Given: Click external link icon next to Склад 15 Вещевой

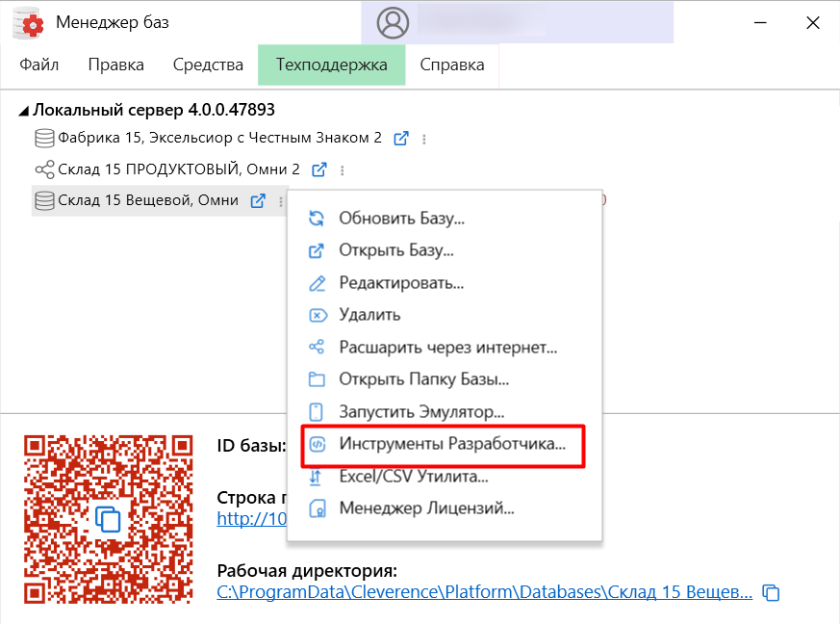Looking at the screenshot, I should click(x=256, y=200).
